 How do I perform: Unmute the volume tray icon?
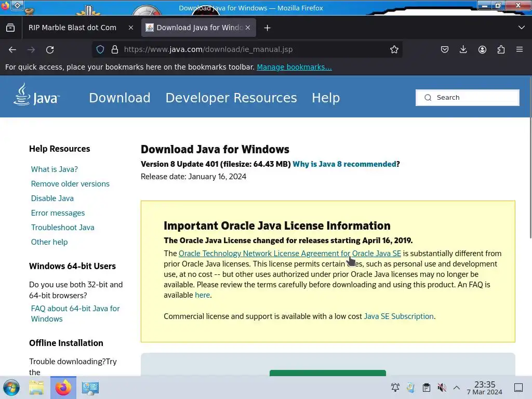click(442, 388)
